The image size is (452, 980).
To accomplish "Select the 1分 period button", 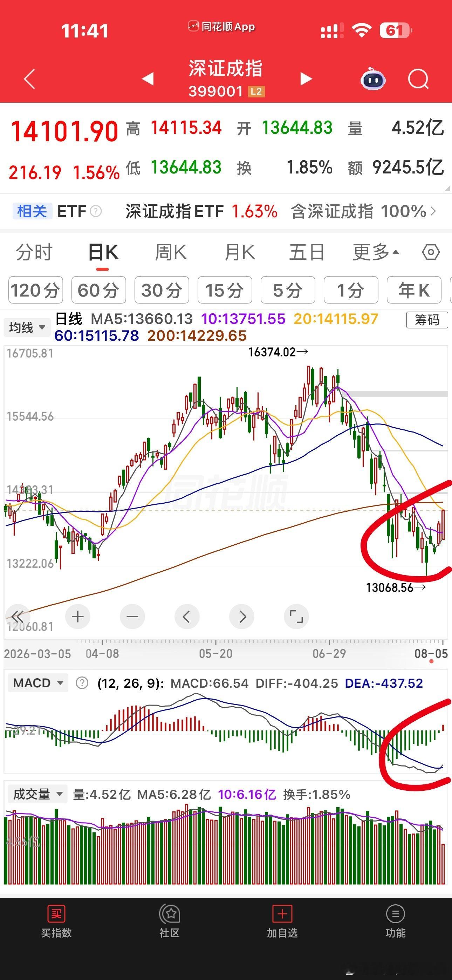I will pyautogui.click(x=351, y=290).
